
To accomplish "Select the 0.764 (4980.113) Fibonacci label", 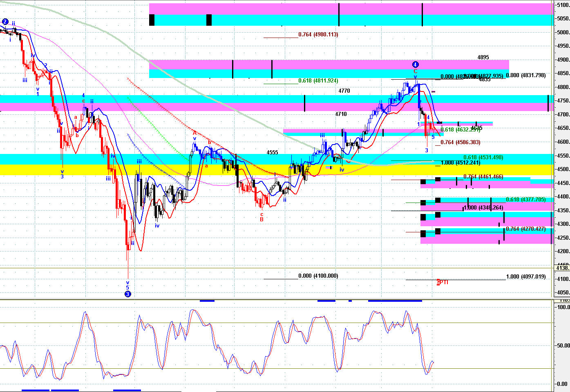I will [318, 35].
